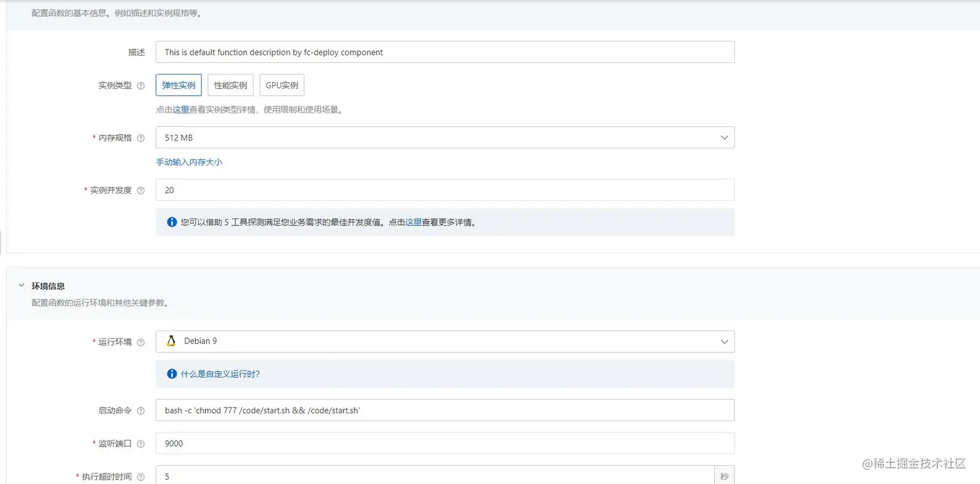This screenshot has width=980, height=484.
Task: Click help icon next to 执行超时时间
Action: [141, 477]
